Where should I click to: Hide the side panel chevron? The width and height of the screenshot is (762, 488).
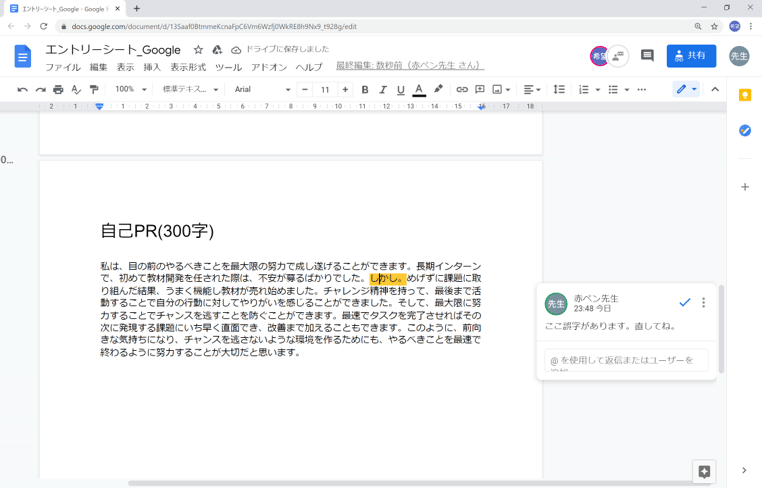744,470
